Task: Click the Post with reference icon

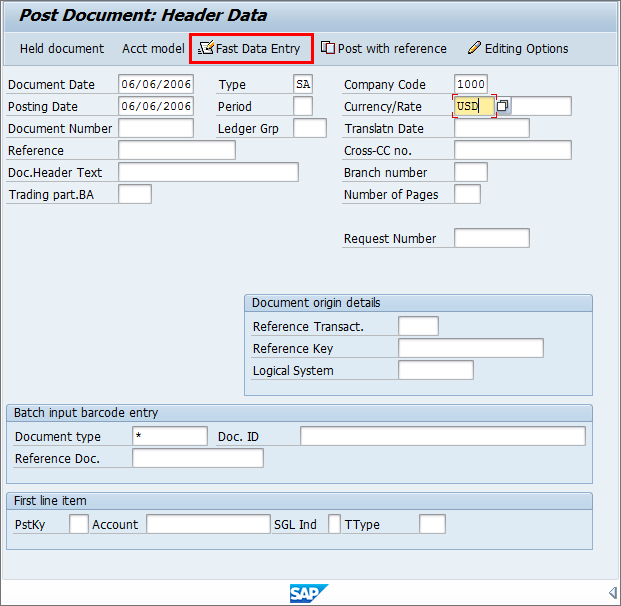Action: 327,48
